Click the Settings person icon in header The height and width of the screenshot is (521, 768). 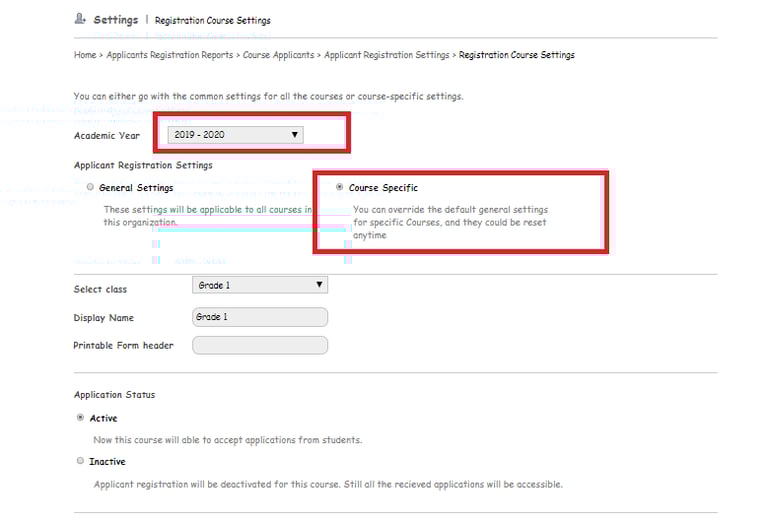point(80,20)
